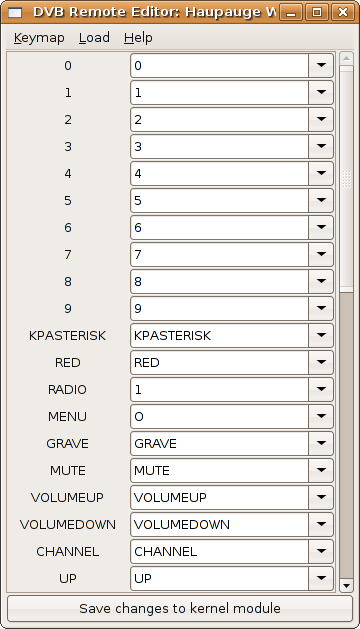Click Save changes to kernel module button

[180, 609]
